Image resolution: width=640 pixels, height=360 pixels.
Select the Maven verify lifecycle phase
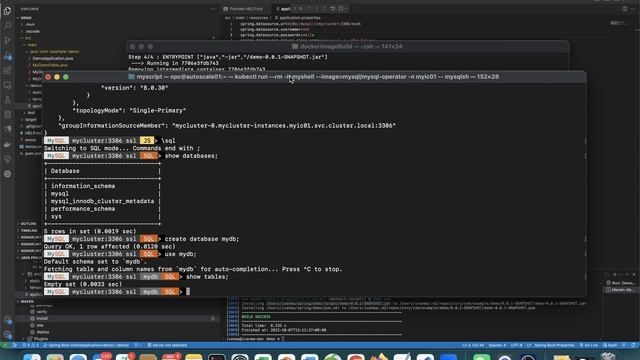tap(41, 311)
